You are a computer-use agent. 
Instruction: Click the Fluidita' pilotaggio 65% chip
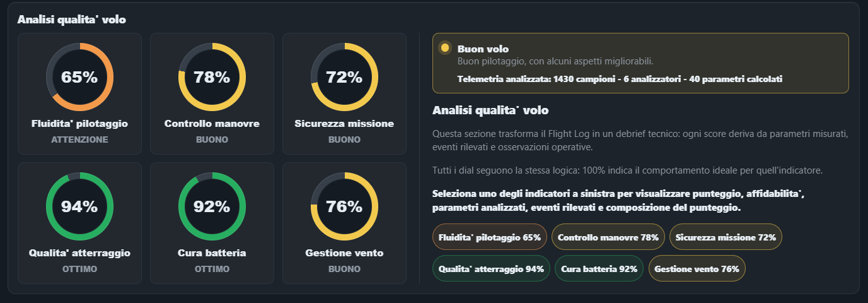click(x=490, y=237)
